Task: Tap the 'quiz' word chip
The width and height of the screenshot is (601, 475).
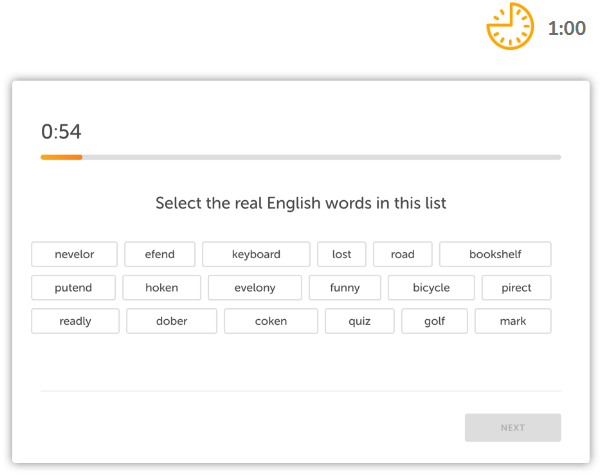Action: pos(360,321)
